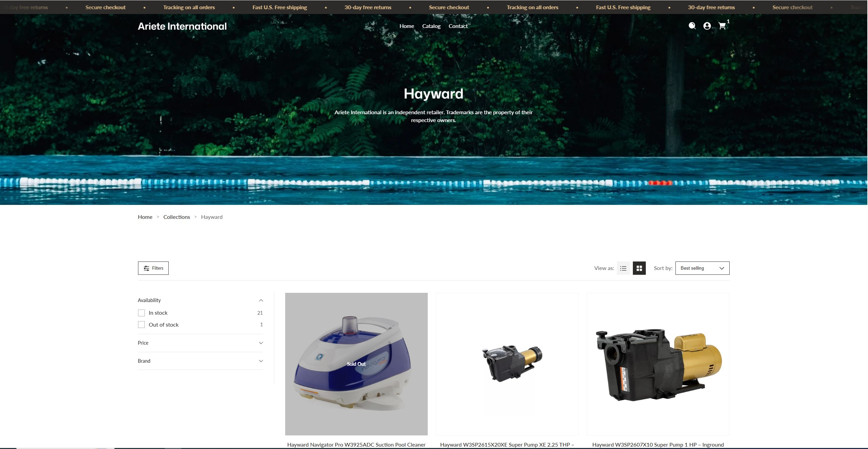The height and width of the screenshot is (449, 868).
Task: Collapse the Availability filter section
Action: 261,300
